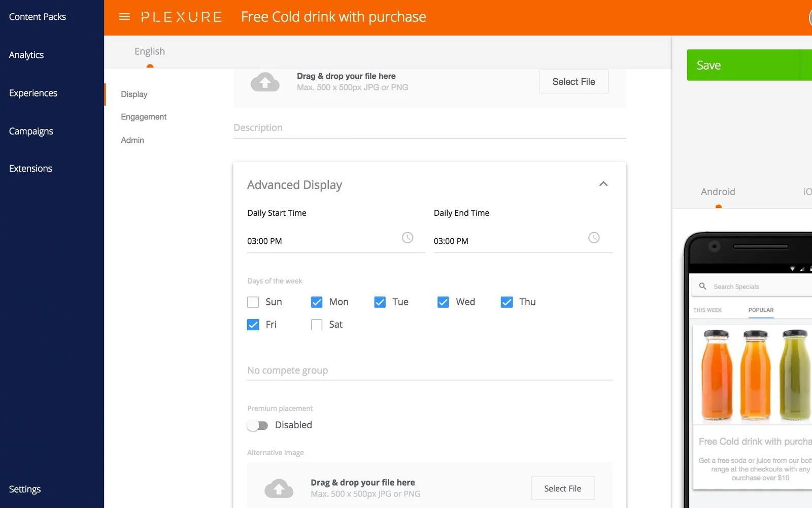Collapse the Advanced Display section
This screenshot has width=812, height=508.
[x=603, y=184]
